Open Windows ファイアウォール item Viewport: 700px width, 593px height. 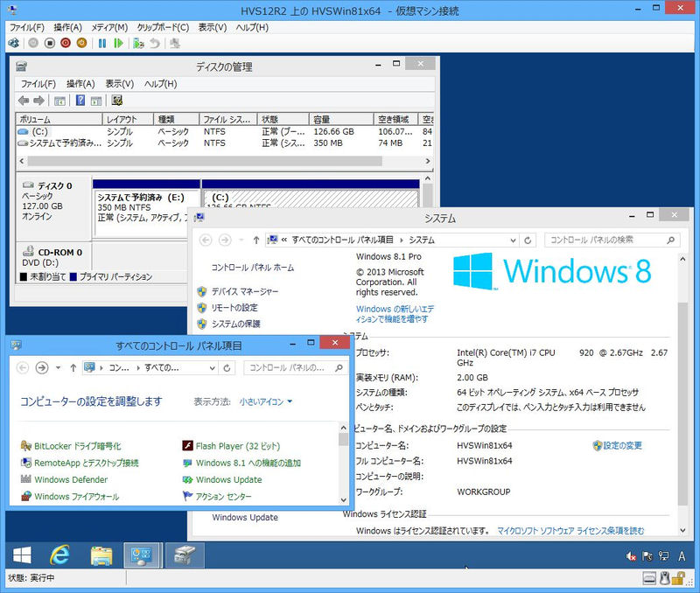77,497
